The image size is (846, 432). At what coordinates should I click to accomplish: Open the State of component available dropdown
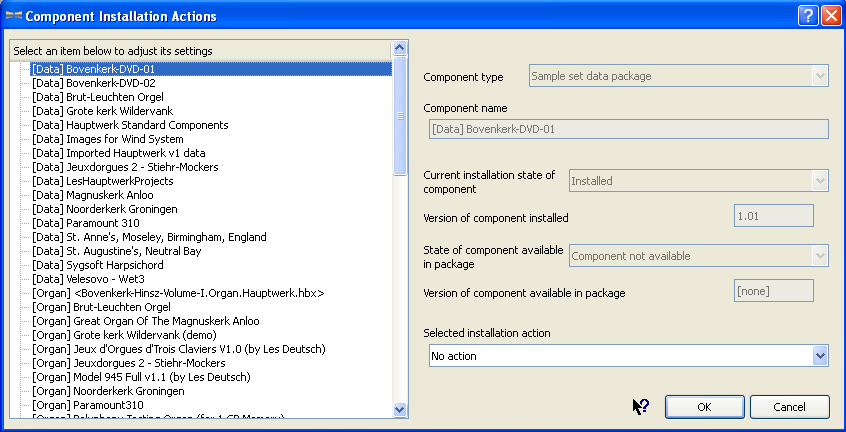pos(820,256)
